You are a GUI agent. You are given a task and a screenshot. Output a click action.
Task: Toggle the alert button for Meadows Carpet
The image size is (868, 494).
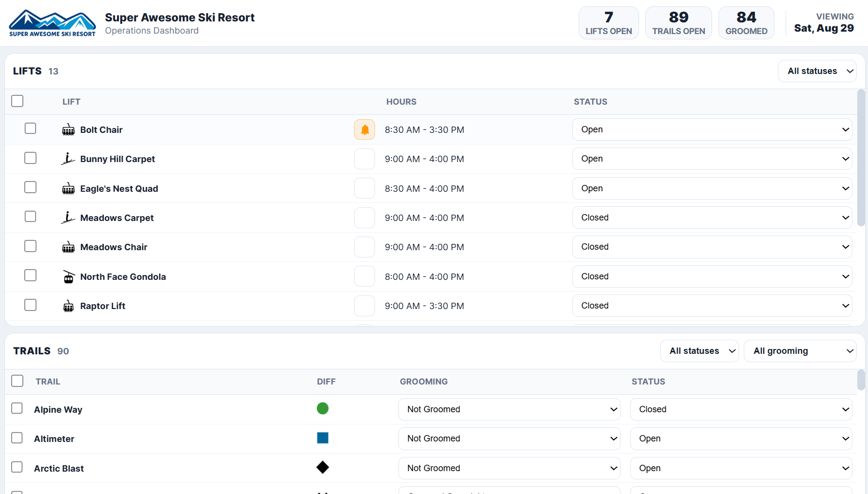pyautogui.click(x=364, y=218)
